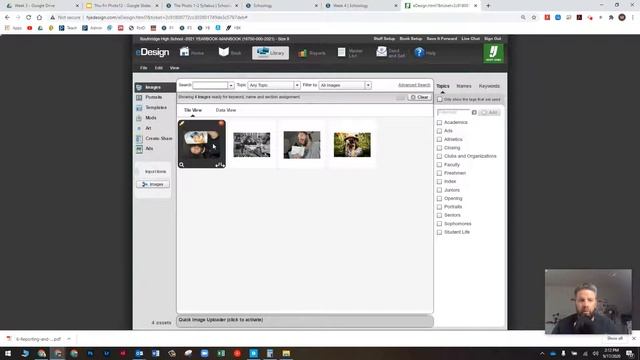The image size is (640, 360).
Task: Click the Clear button
Action: (420, 97)
